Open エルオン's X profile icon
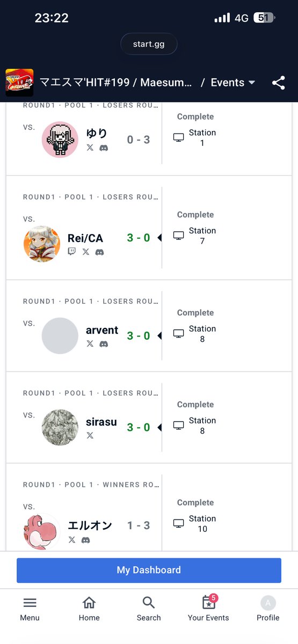Viewport: 298px width, 644px height. (72, 540)
